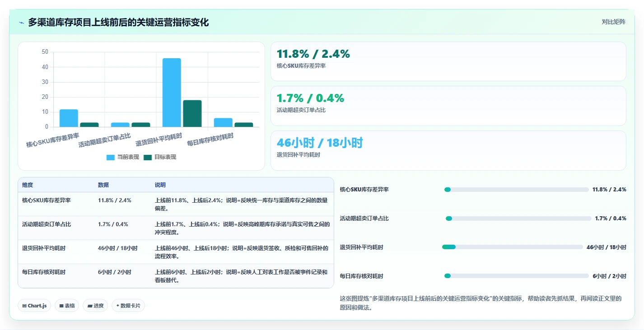Click the 每日库存核对耗时 progress bar
644x330 pixels.
tap(517, 276)
